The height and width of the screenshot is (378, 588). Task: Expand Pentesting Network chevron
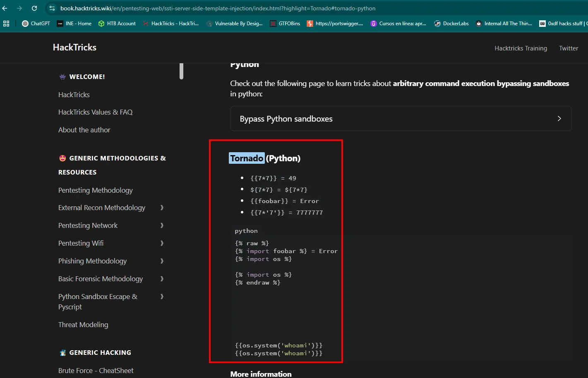(162, 225)
